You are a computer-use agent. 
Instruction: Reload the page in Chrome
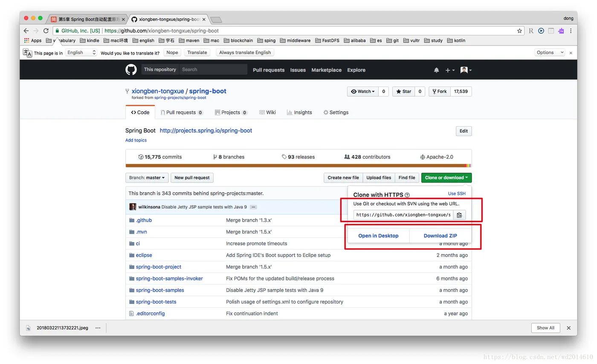point(46,31)
